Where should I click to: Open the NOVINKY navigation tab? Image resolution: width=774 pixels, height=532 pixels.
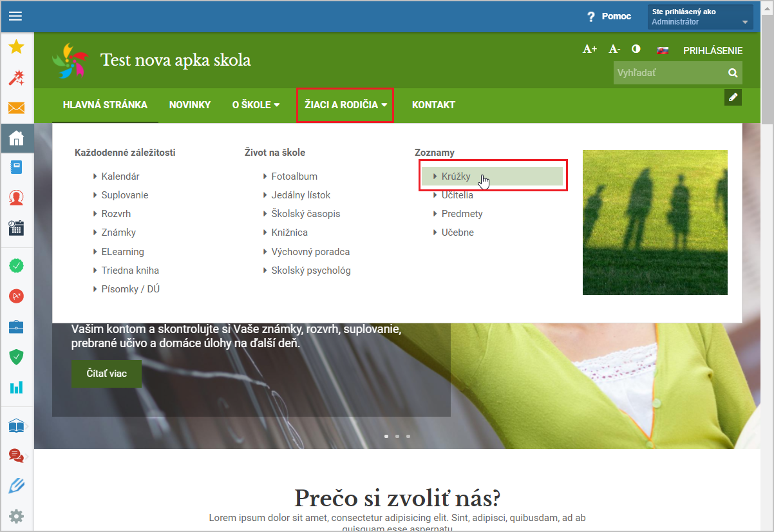(189, 105)
